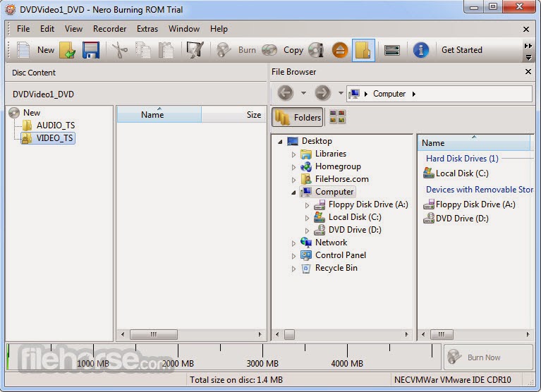Click the disc content horizontal scrollbar thumb

coord(154,334)
